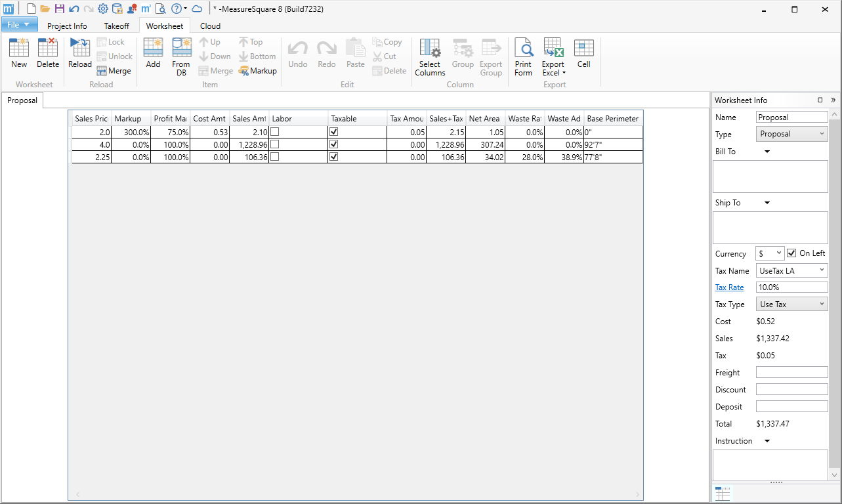The image size is (842, 504).
Task: Expand the Bill To dropdown arrow
Action: [x=767, y=152]
